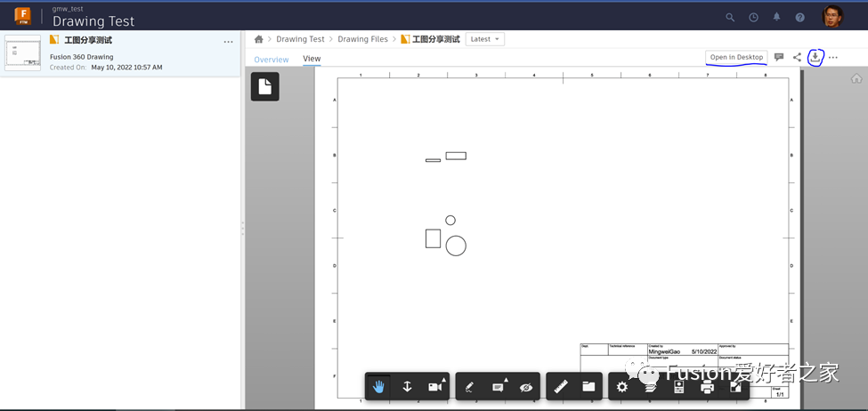The image size is (868, 411).
Task: Click the 工图分享测试 file name in list
Action: point(88,40)
